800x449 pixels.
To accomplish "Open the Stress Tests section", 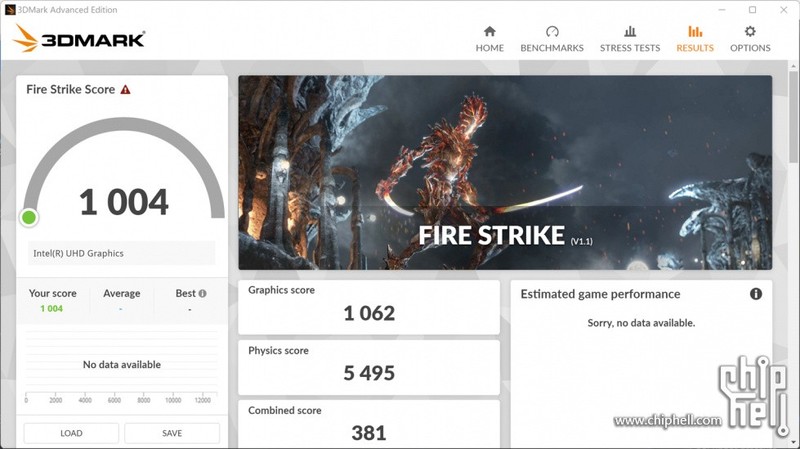I will (630, 39).
